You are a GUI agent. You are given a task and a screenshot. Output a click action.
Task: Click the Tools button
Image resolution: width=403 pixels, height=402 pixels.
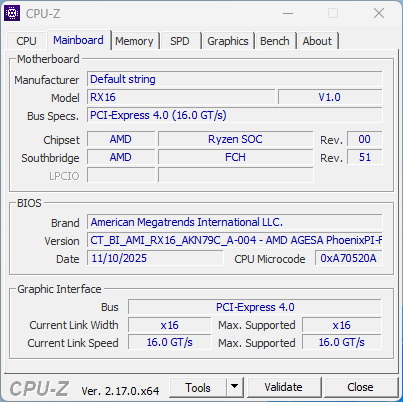pyautogui.click(x=198, y=387)
